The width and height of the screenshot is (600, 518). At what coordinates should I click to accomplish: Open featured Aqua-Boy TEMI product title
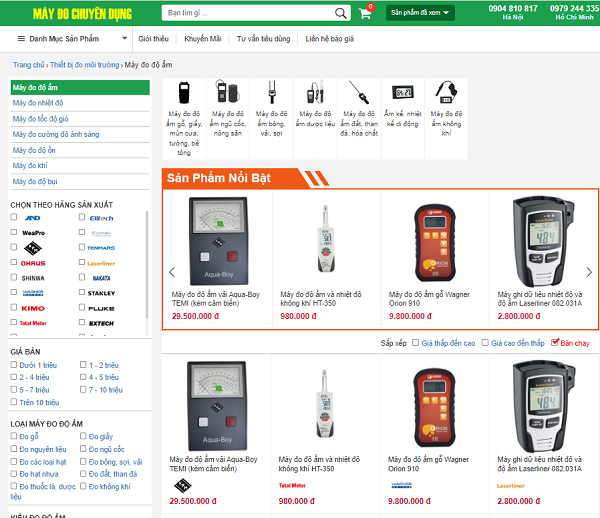point(215,299)
